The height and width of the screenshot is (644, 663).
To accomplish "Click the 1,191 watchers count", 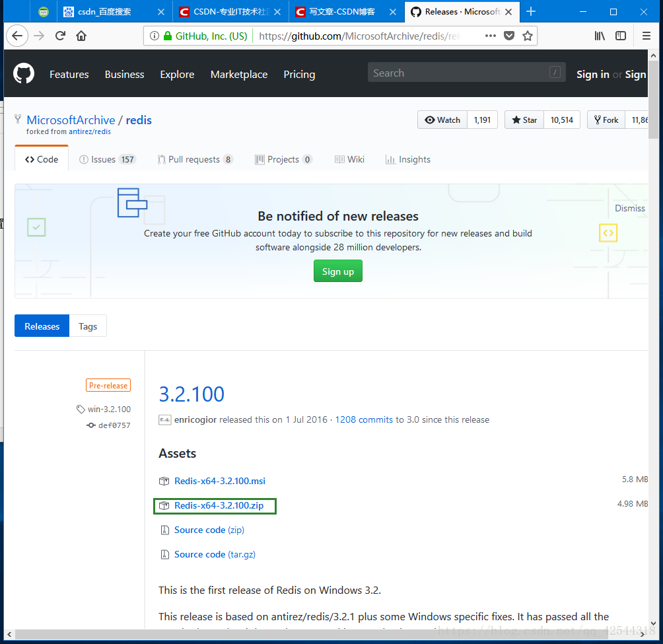I will coord(482,120).
